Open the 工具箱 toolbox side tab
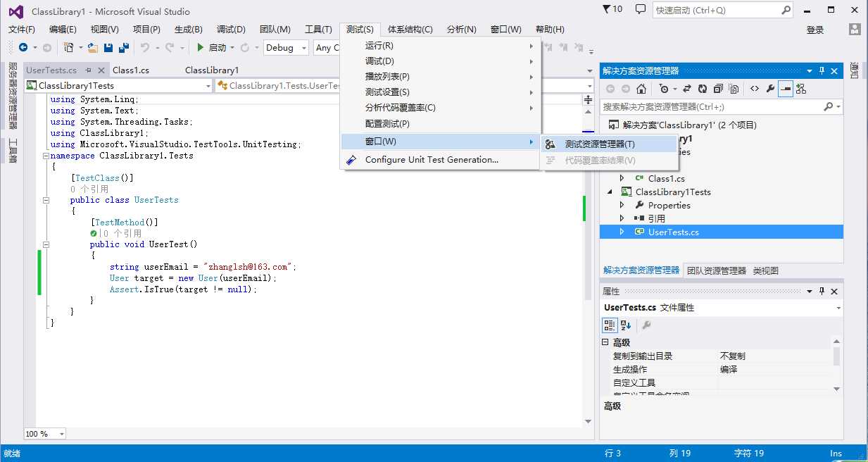The width and height of the screenshot is (868, 462). (13, 151)
